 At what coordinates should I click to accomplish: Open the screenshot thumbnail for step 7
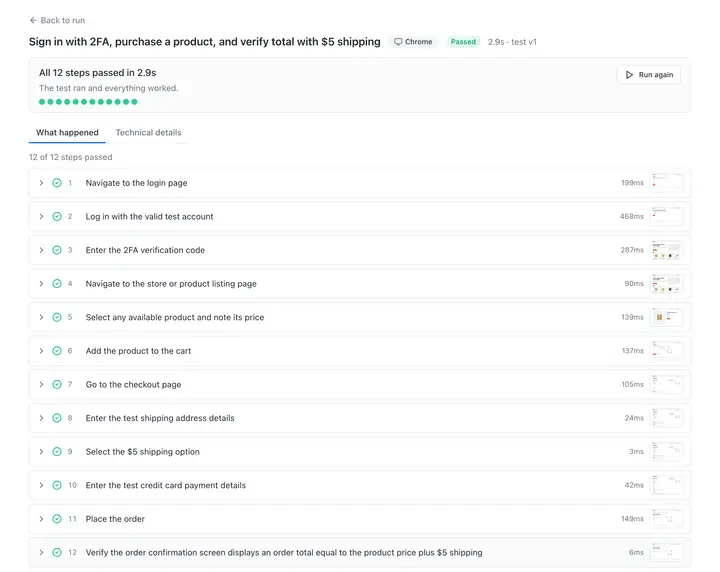click(667, 384)
